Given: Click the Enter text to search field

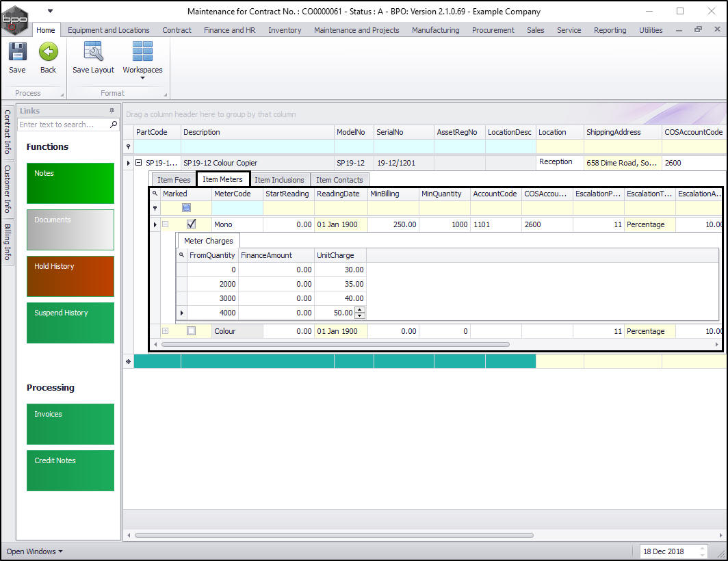Looking at the screenshot, I should [x=63, y=125].
